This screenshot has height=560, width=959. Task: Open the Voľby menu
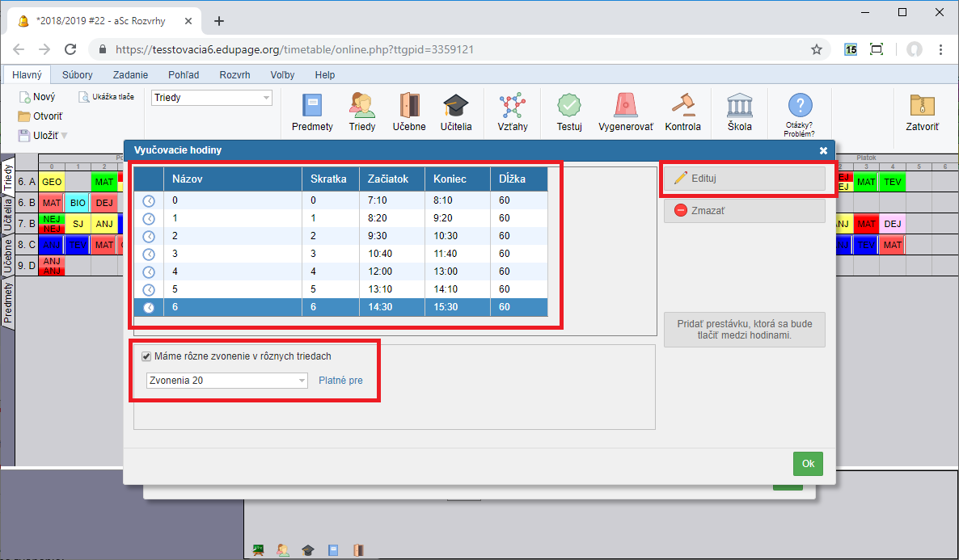click(x=282, y=74)
